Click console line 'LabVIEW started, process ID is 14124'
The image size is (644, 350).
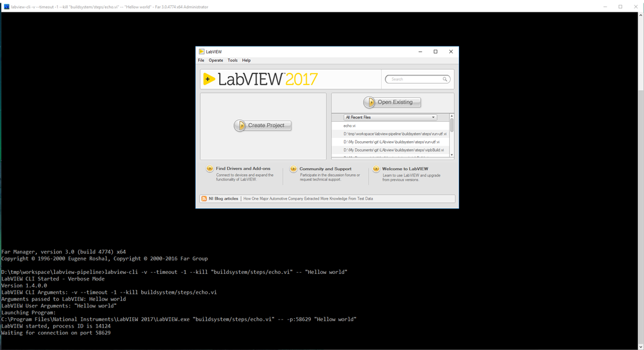click(56, 326)
